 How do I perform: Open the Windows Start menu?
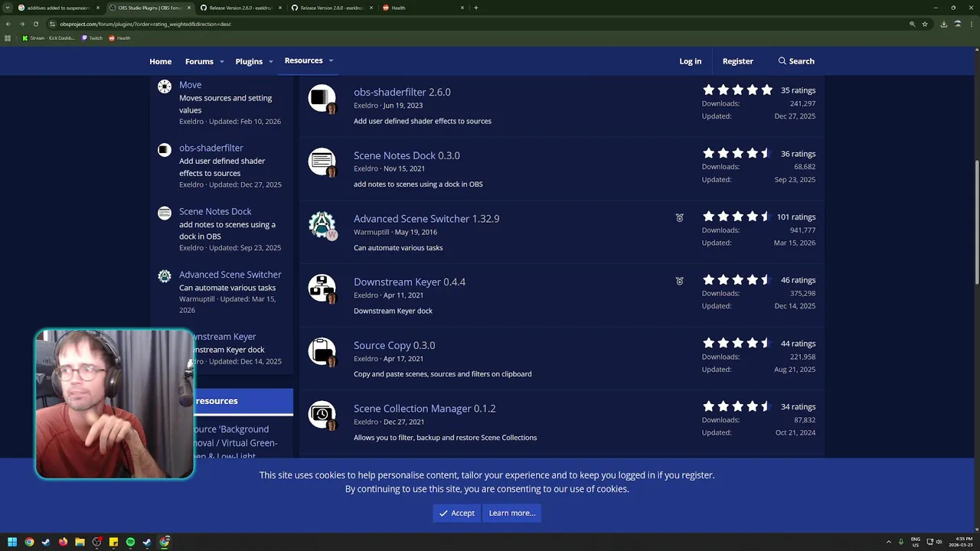(x=12, y=542)
